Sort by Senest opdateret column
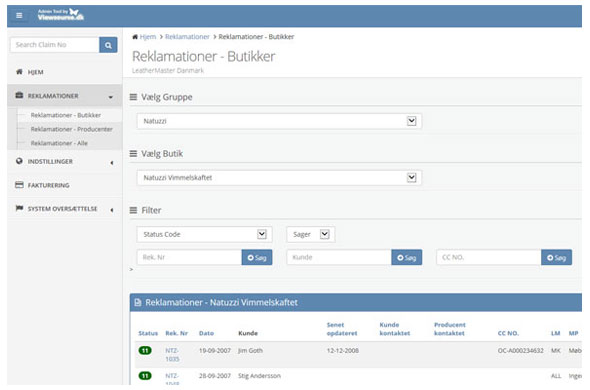 point(342,329)
